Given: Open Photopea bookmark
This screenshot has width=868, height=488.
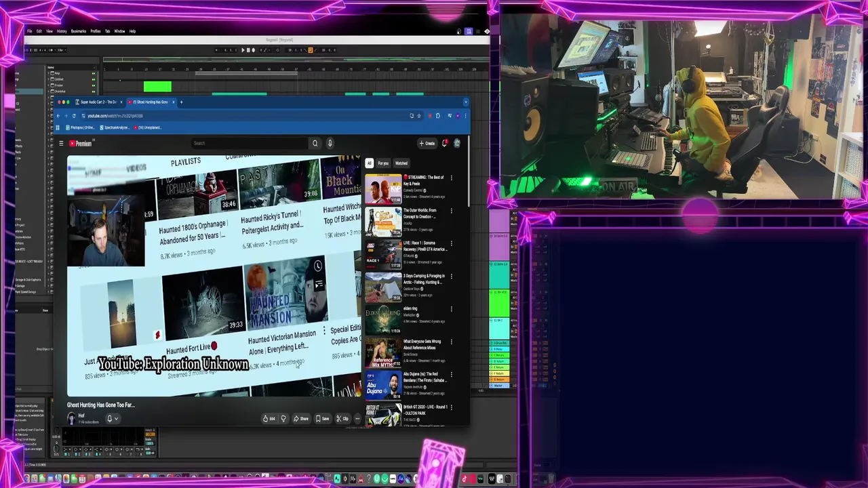Looking at the screenshot, I should point(80,127).
